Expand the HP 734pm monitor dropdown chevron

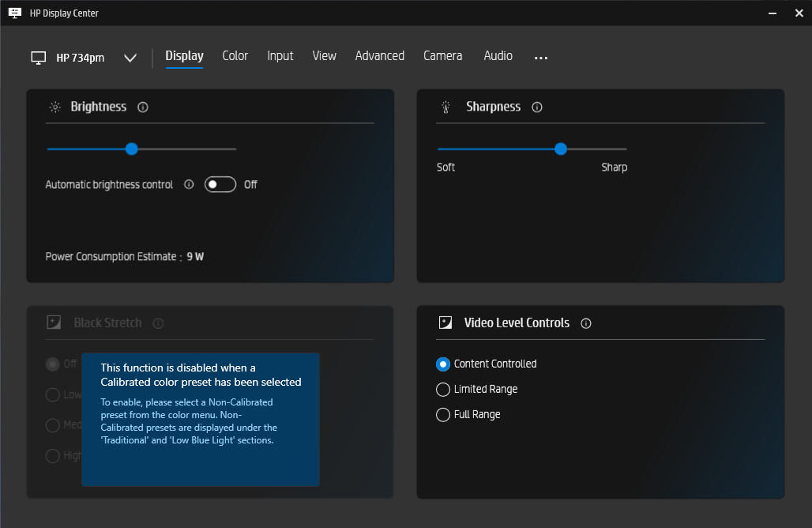coord(130,58)
